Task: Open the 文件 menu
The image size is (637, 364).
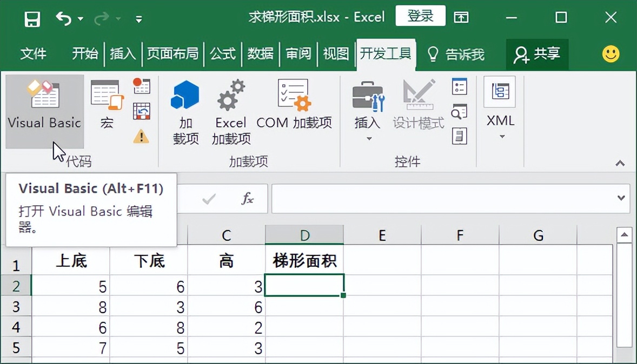Action: (34, 53)
